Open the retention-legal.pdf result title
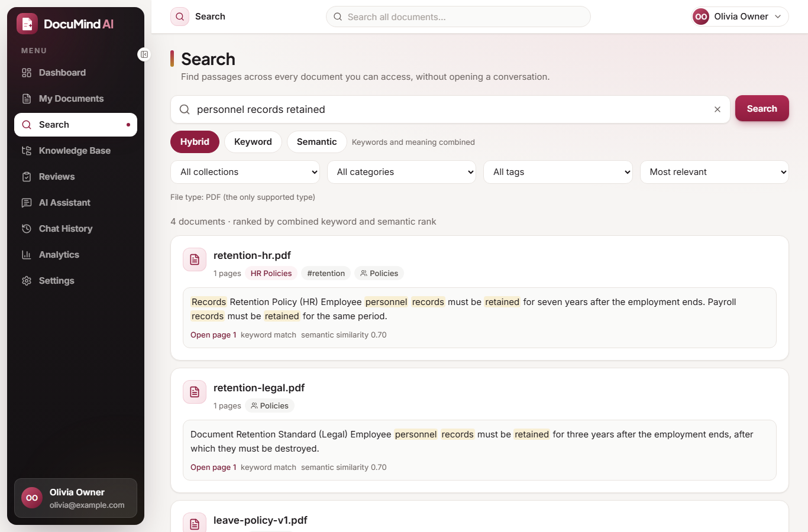The height and width of the screenshot is (532, 808). click(259, 388)
